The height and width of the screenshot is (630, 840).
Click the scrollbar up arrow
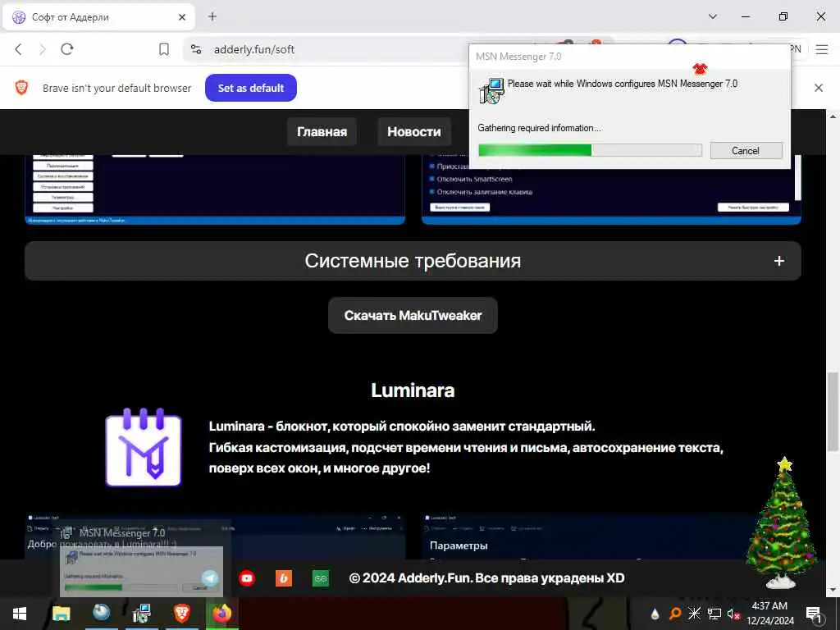[833, 116]
